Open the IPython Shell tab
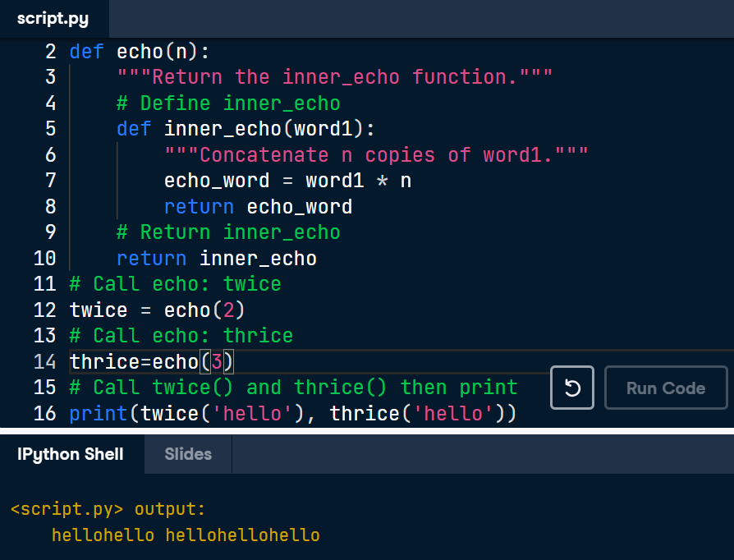 (71, 454)
